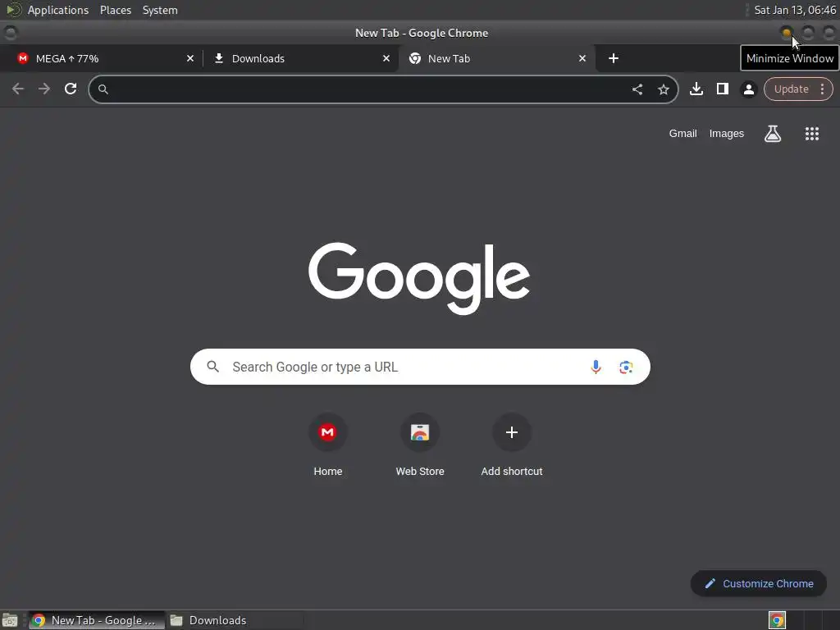
Task: Toggle the side panel icon
Action: [722, 89]
